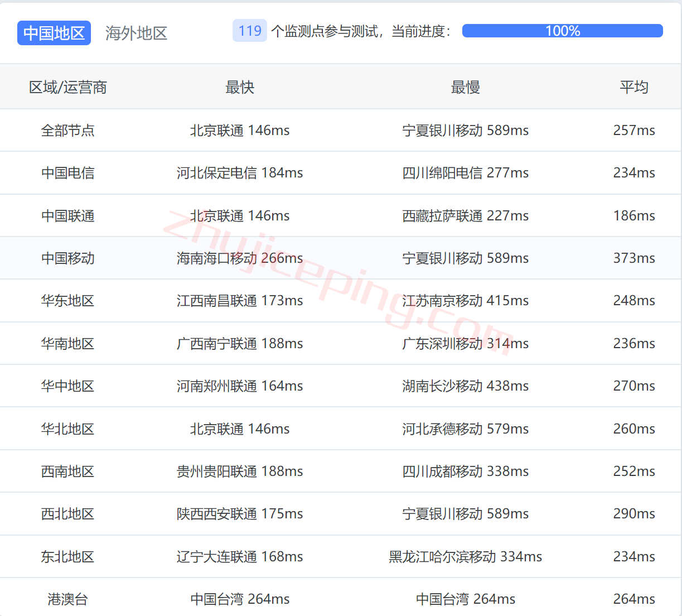Select the 中国电信 row label
The height and width of the screenshot is (616, 682).
(68, 173)
